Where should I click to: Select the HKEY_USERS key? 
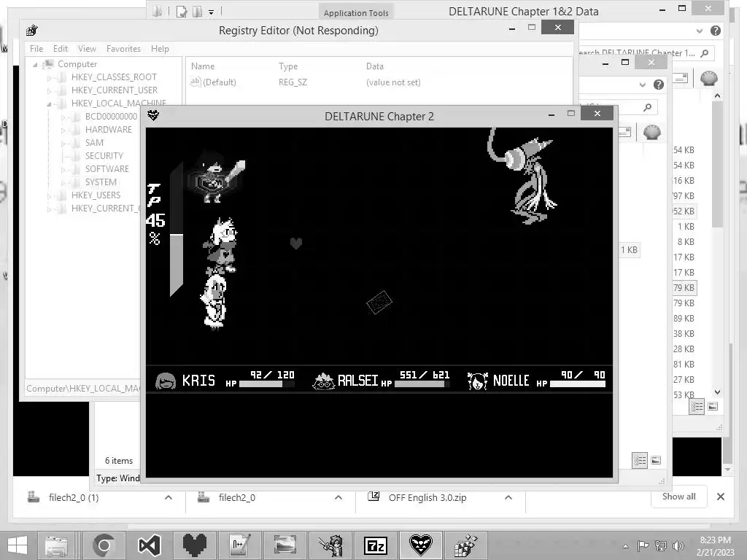tap(96, 195)
